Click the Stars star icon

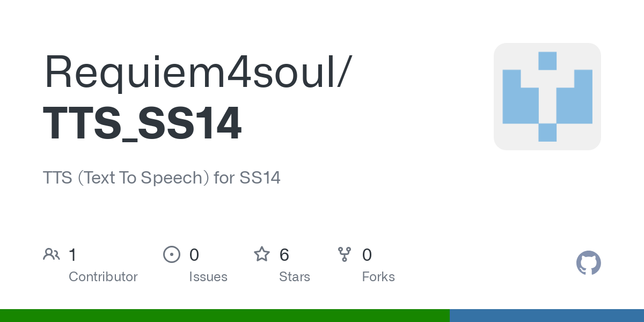click(262, 254)
